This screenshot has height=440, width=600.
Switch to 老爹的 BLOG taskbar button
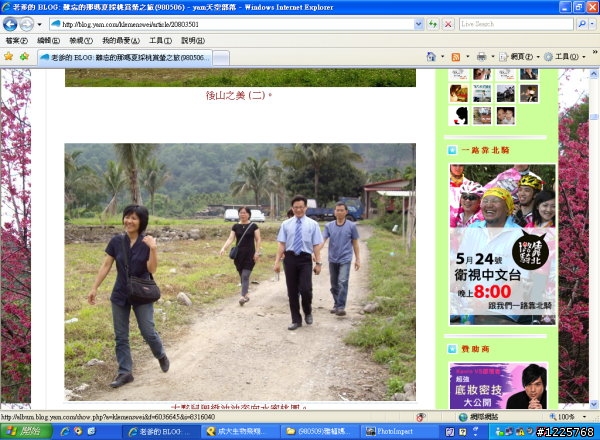point(160,432)
